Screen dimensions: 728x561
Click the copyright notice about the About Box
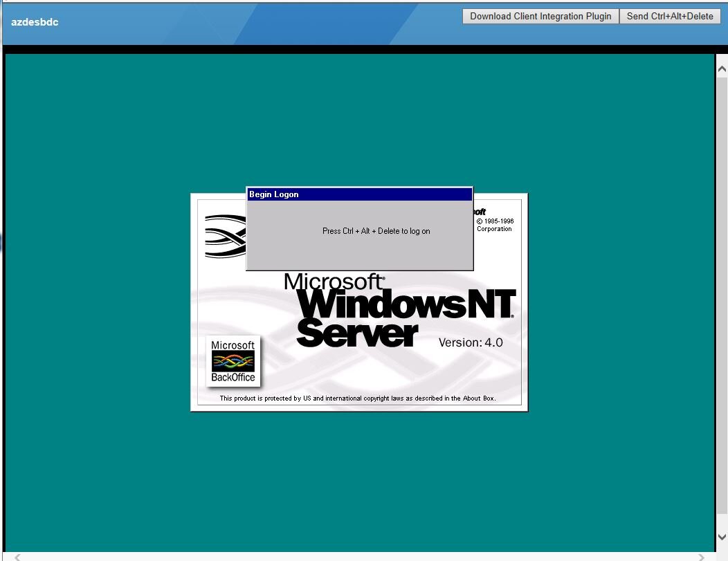pos(358,398)
